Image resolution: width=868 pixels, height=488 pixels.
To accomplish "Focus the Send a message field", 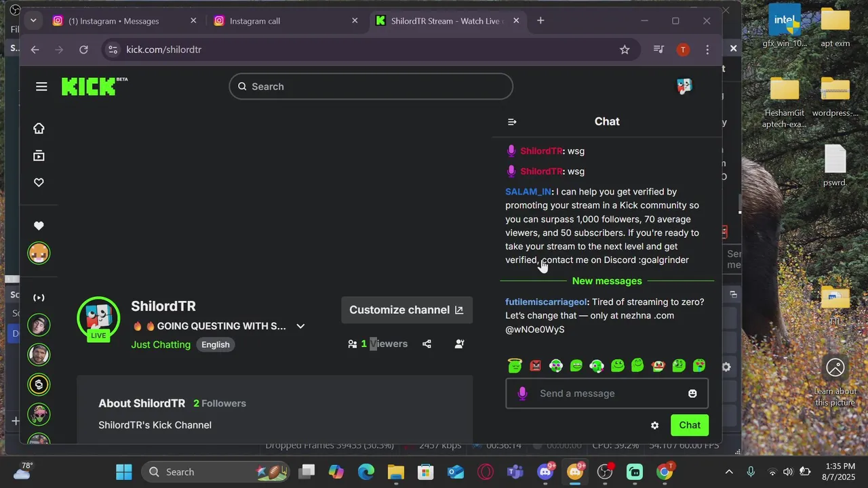I will [607, 394].
